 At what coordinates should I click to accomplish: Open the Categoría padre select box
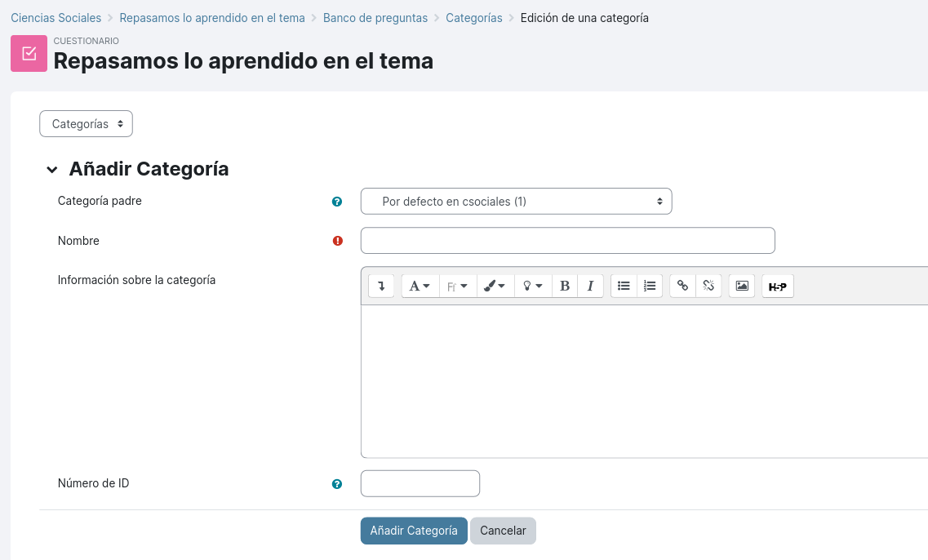tap(516, 202)
